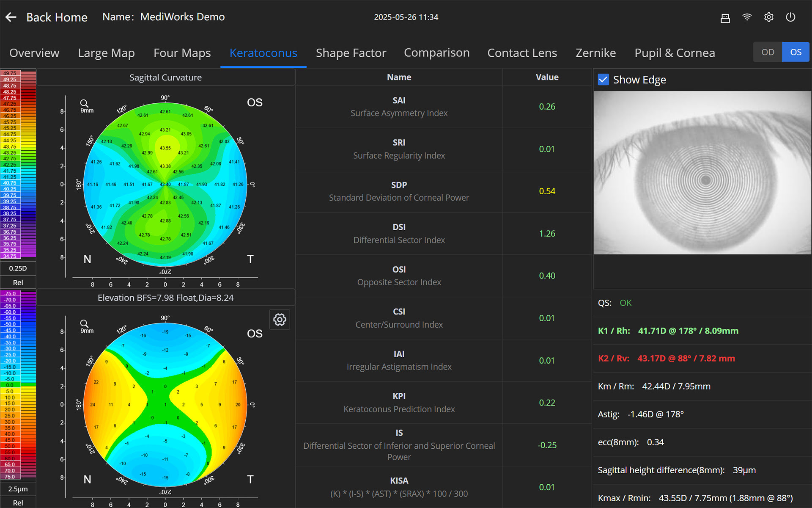This screenshot has width=812, height=508.
Task: Open Sagittal Curvature map type selector
Action: 165,77
